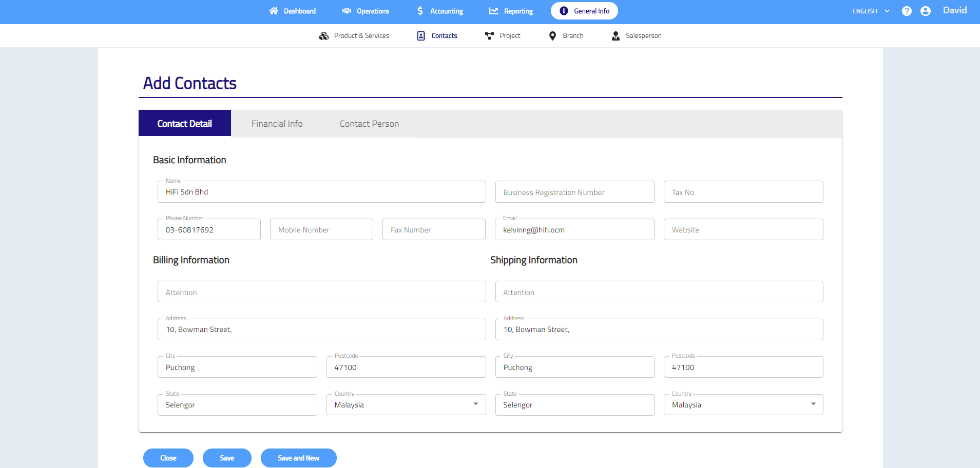Click the user profile avatar icon
This screenshot has width=980, height=468.
click(x=926, y=11)
